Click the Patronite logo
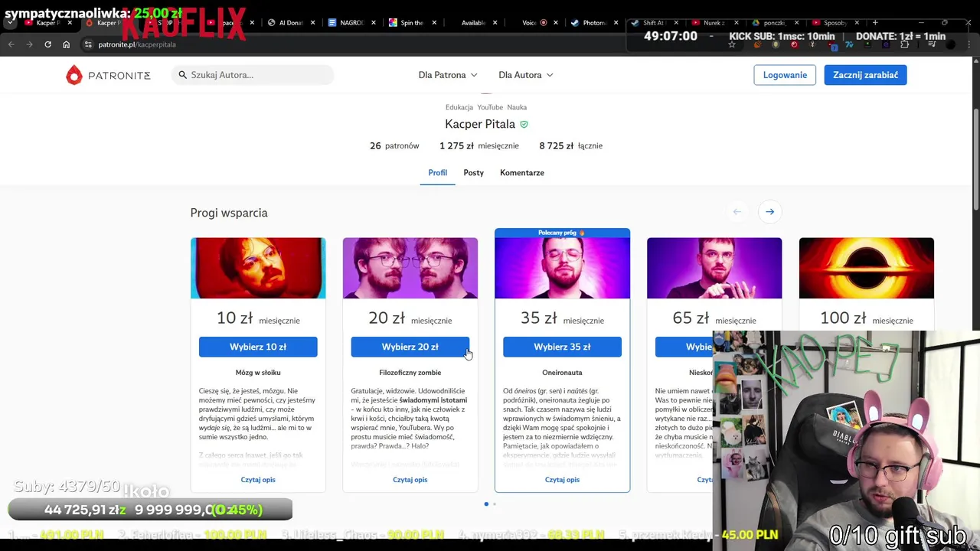Screen dimensions: 980x551 point(108,75)
